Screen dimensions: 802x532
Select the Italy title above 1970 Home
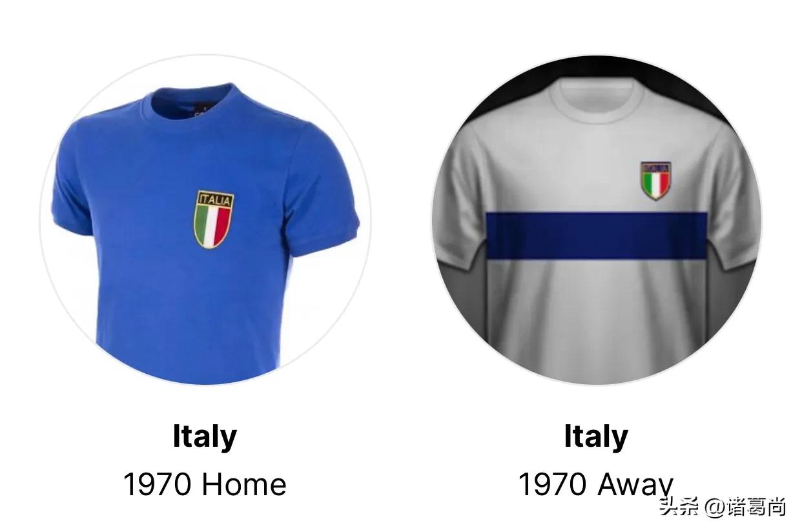[205, 437]
